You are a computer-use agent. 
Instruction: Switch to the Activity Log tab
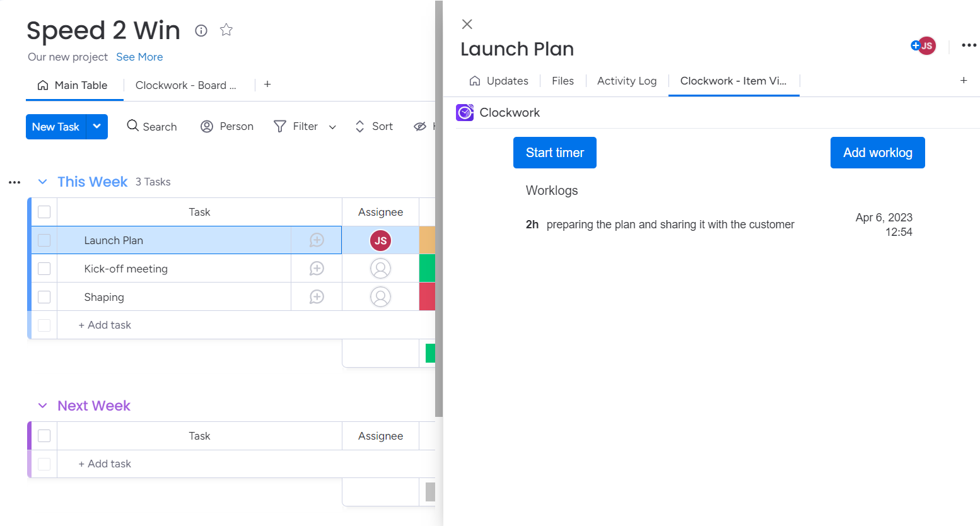point(626,81)
